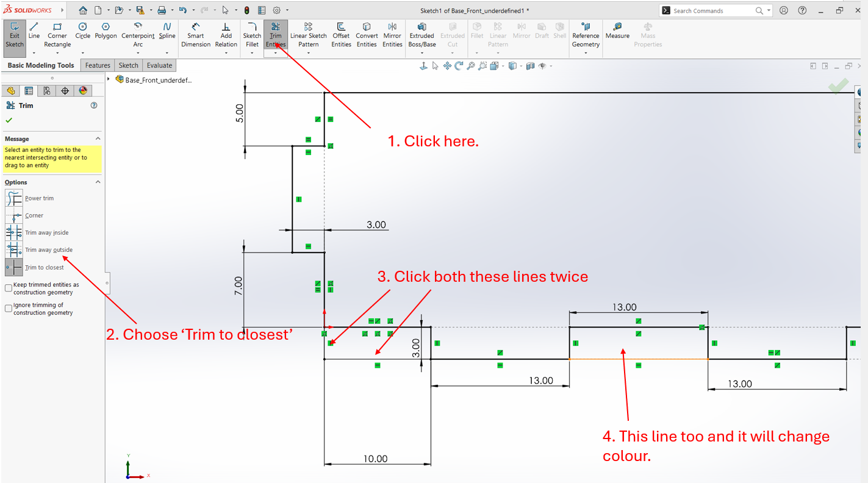The height and width of the screenshot is (483, 868).
Task: Enable Ignore trimming of construction geometry
Action: (9, 309)
